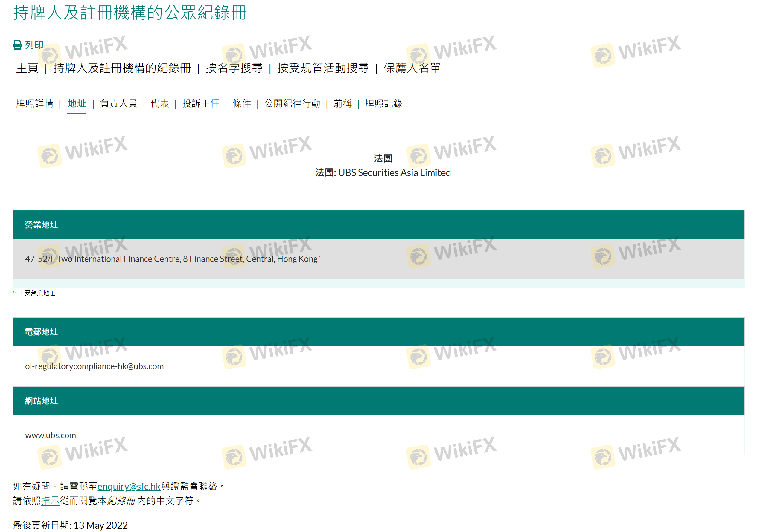Open 按受規管活動搜尋 link
766x532 pixels.
[323, 68]
